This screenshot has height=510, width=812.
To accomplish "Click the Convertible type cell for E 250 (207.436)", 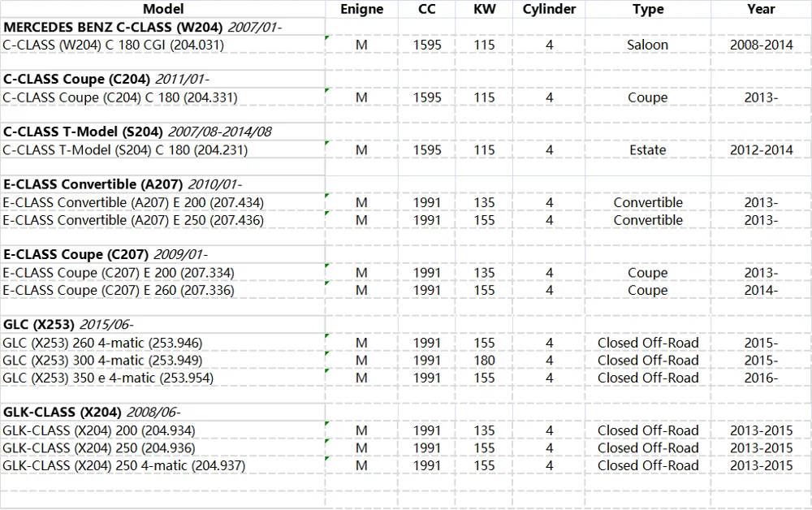I will [648, 220].
